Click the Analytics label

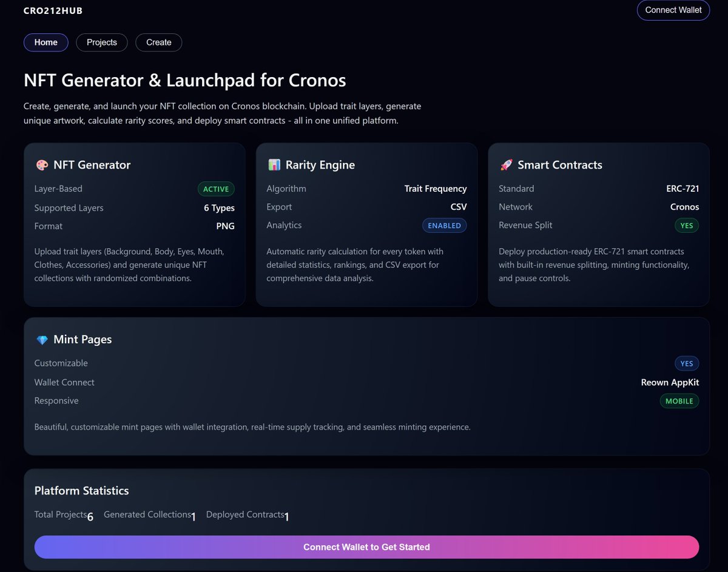[x=284, y=225]
